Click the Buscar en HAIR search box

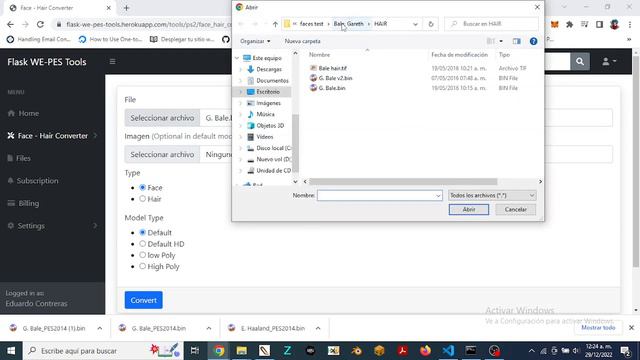point(491,24)
